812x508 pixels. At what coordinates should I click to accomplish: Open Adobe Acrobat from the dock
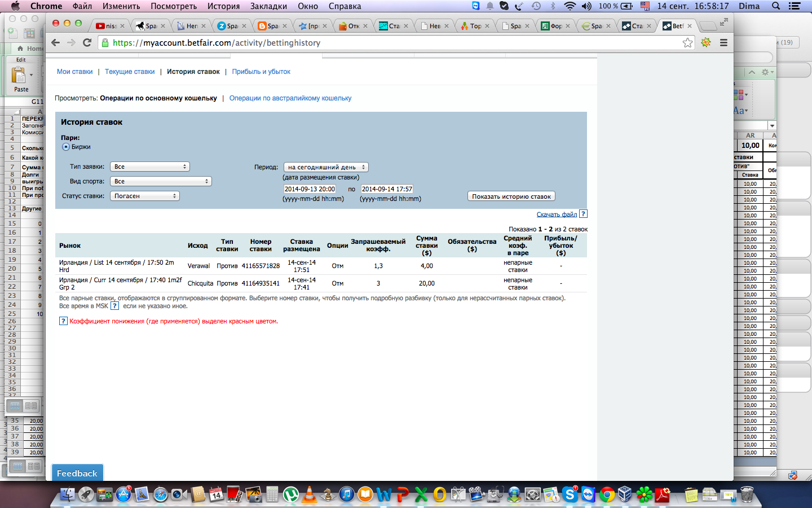pyautogui.click(x=663, y=495)
